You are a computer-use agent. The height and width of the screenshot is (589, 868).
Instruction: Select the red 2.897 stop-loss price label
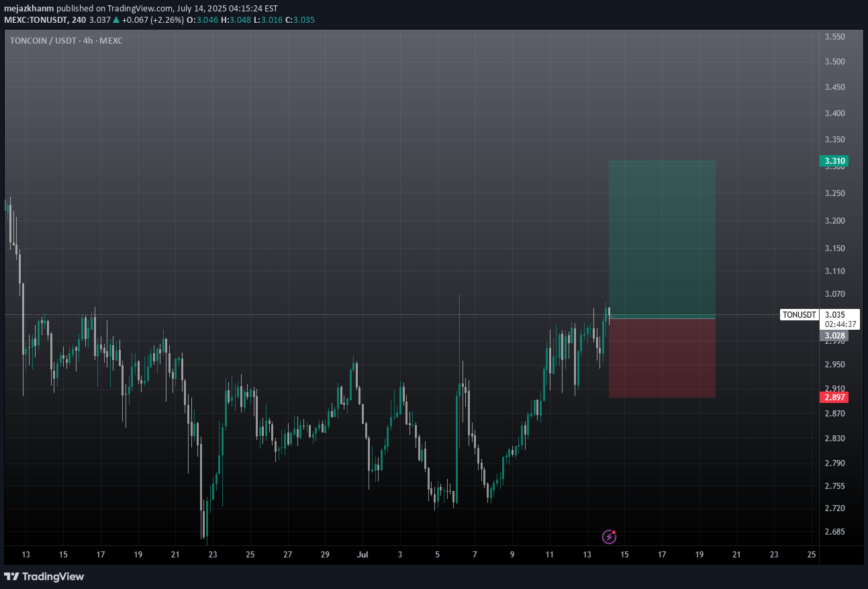(834, 397)
